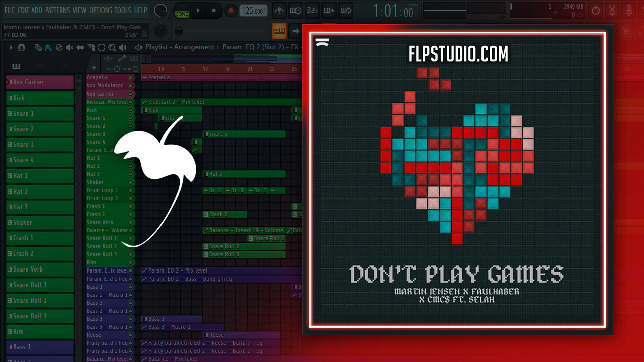The width and height of the screenshot is (644, 362).
Task: Mute the Vox Modulator track
Action: click(131, 85)
